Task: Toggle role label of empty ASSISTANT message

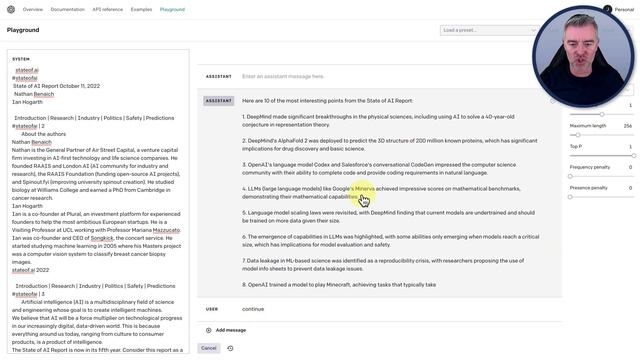Action: 219,76
